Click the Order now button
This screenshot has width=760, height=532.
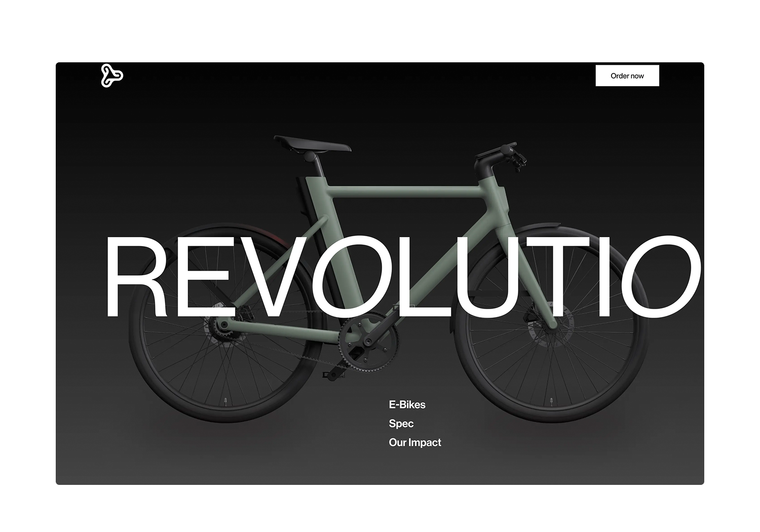627,75
